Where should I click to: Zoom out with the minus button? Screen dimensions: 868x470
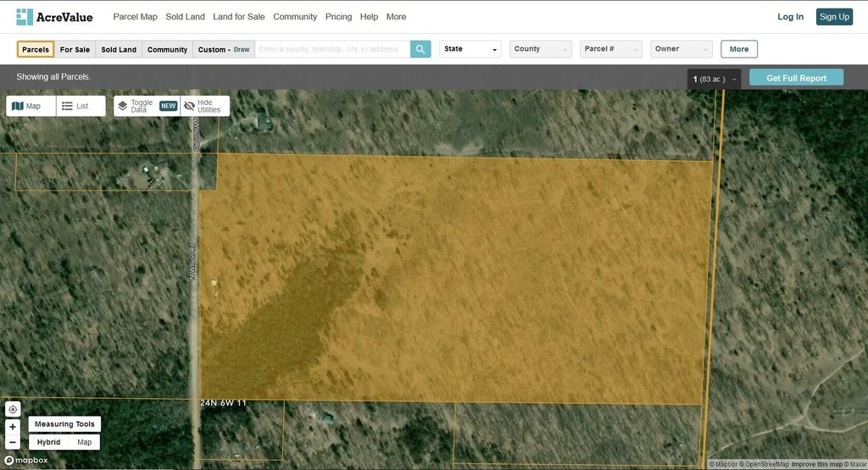[13, 442]
